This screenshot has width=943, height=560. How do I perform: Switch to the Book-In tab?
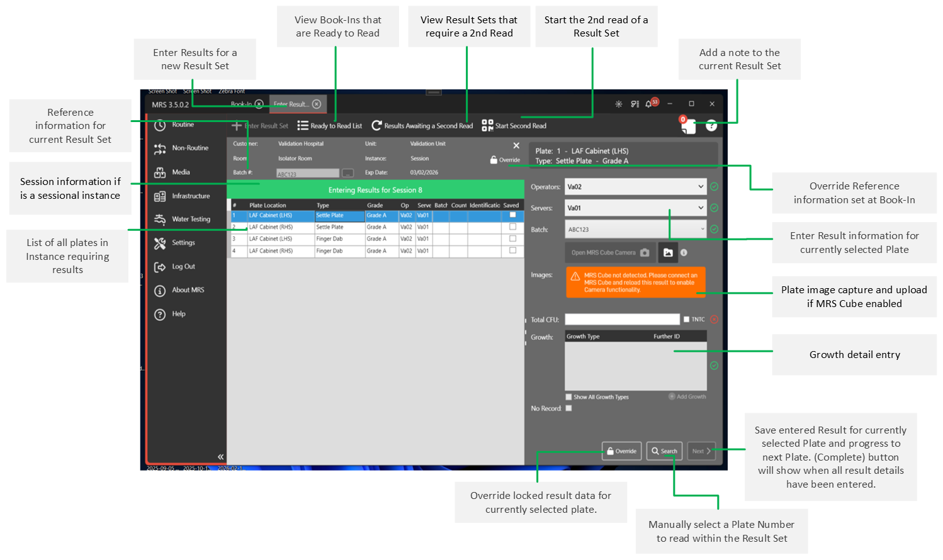pos(241,104)
